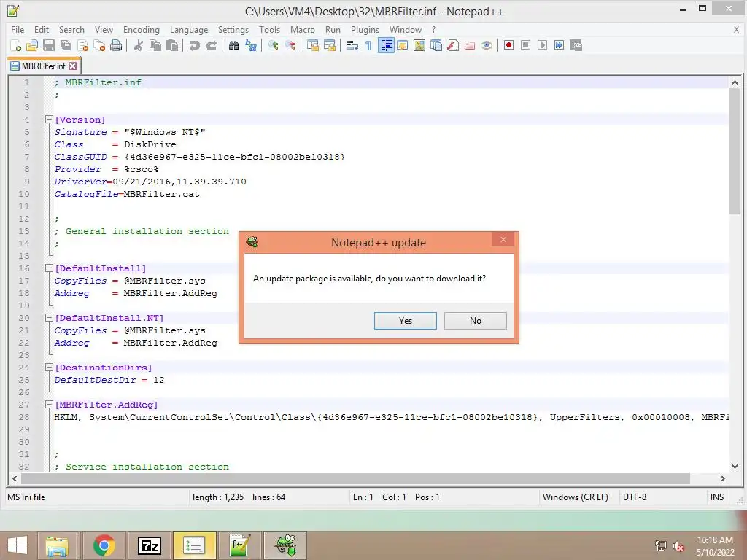Click No in the update dialog
The height and width of the screenshot is (560, 747).
476,321
